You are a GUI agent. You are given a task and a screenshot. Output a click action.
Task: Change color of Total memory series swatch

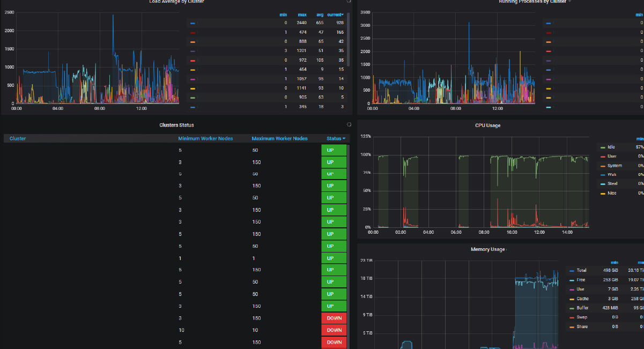coord(572,271)
